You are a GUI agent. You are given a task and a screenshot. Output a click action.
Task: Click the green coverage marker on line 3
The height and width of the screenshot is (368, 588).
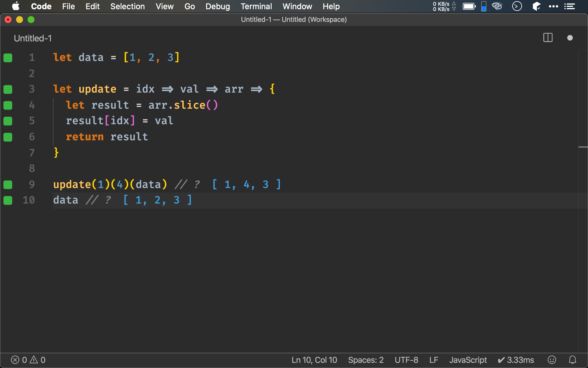coord(8,89)
